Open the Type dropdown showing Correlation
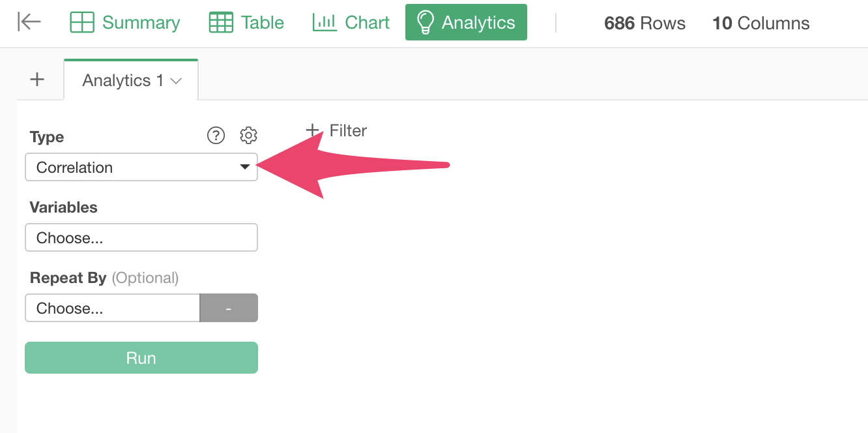 tap(141, 167)
